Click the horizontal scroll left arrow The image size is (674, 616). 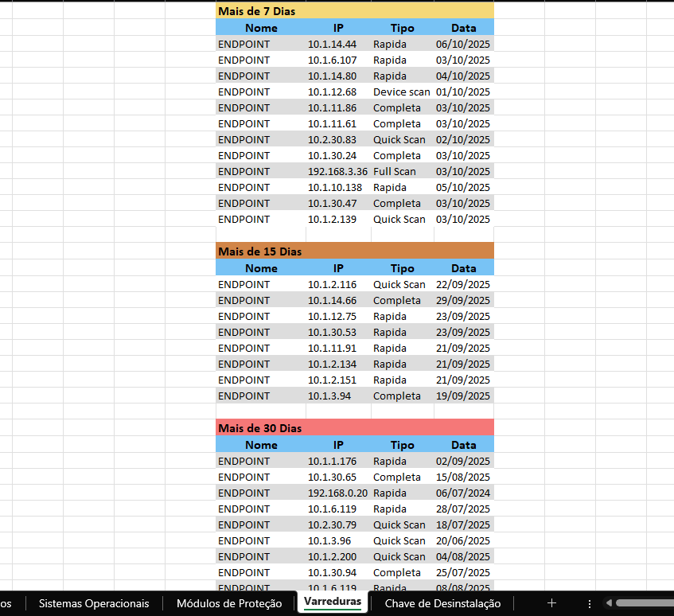click(609, 603)
